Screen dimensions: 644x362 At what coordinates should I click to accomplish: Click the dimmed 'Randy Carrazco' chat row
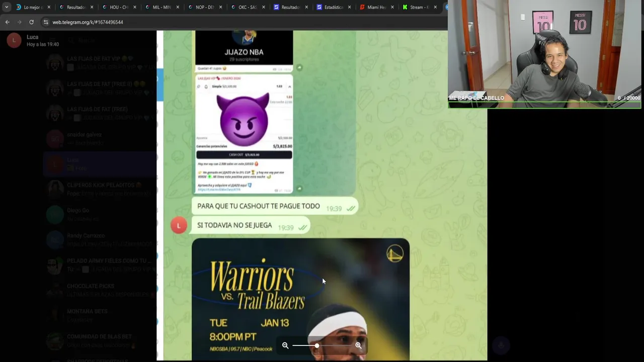(101, 239)
